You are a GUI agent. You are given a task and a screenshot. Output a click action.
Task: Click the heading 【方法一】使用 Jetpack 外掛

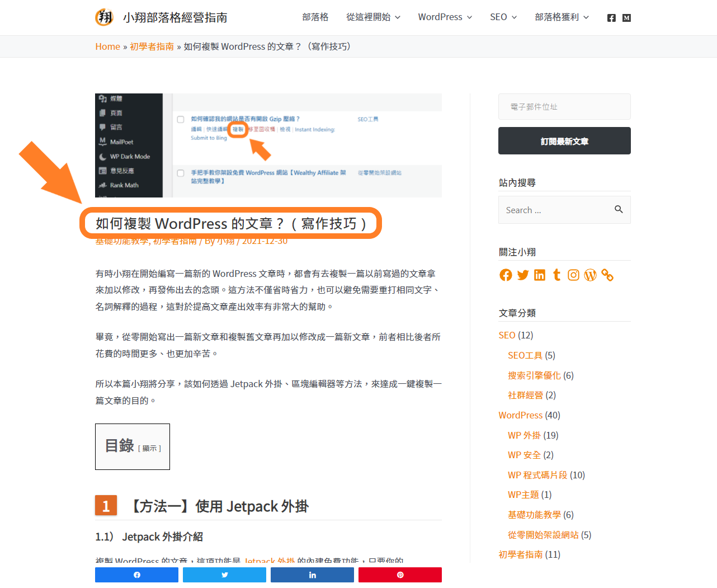tap(219, 506)
